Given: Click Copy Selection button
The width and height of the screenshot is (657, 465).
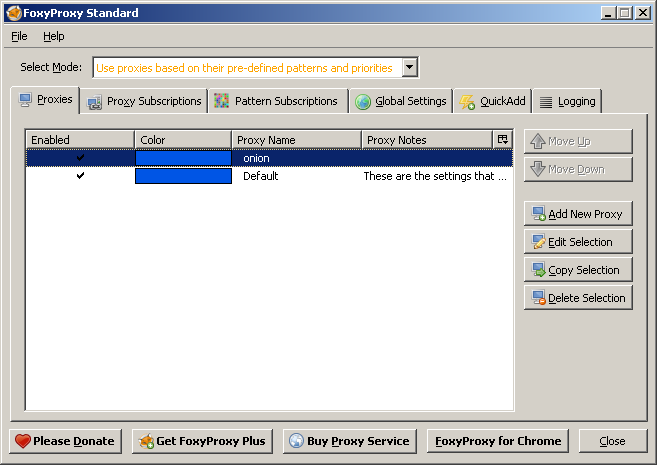Looking at the screenshot, I should pyautogui.click(x=578, y=270).
